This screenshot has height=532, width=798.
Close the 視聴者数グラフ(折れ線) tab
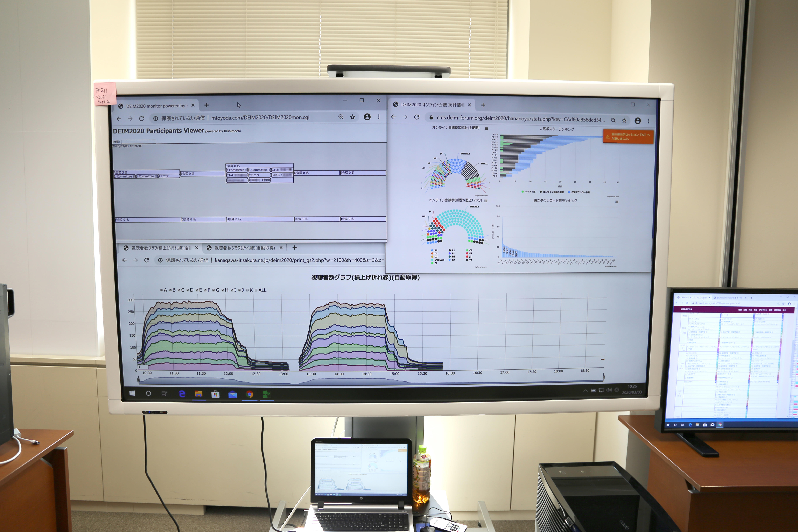[x=281, y=248]
